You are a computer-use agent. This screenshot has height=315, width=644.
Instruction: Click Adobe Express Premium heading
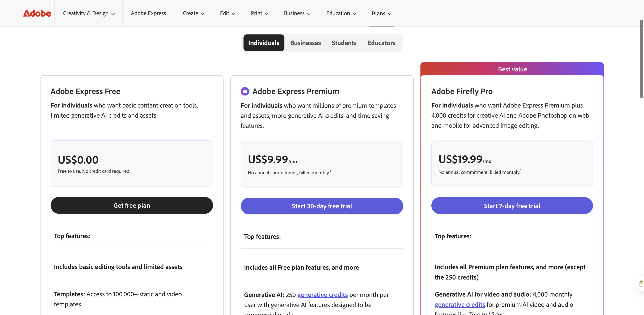[x=296, y=91]
